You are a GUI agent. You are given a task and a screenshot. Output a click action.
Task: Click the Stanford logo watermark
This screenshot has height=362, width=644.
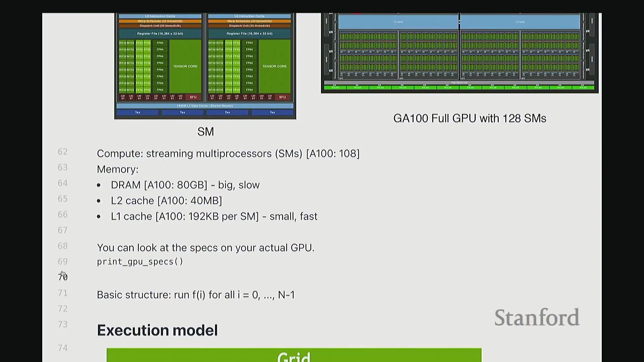(537, 318)
